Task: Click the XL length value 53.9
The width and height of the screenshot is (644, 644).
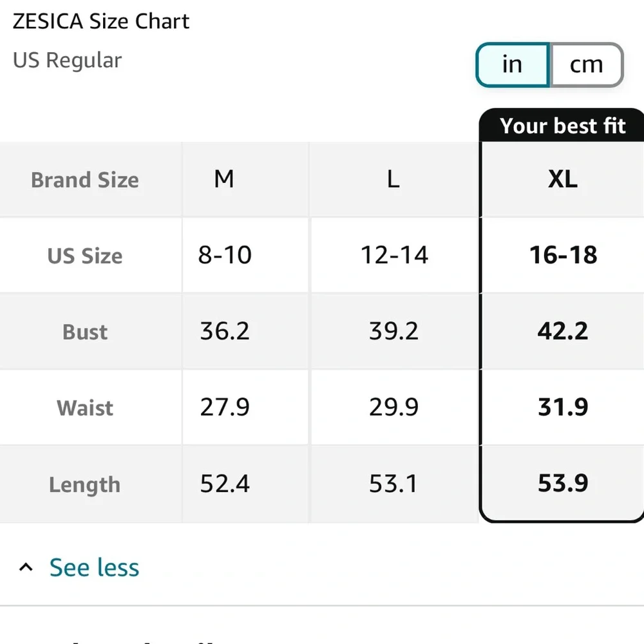Action: (562, 484)
